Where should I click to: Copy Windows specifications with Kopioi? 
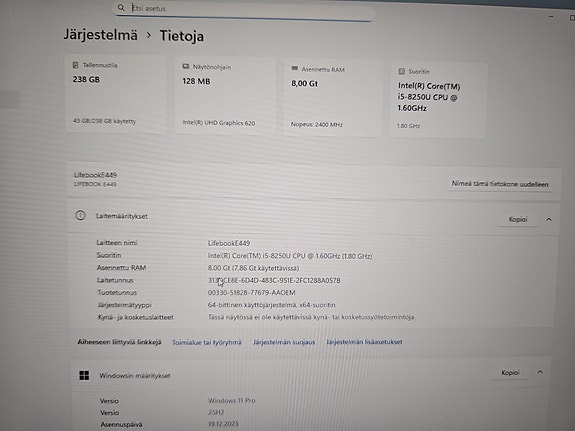[x=510, y=372]
